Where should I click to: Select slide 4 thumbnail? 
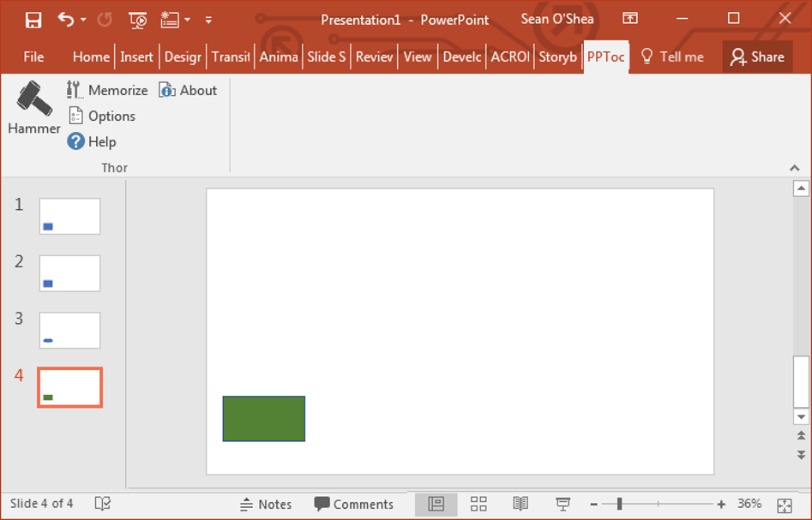(x=70, y=387)
